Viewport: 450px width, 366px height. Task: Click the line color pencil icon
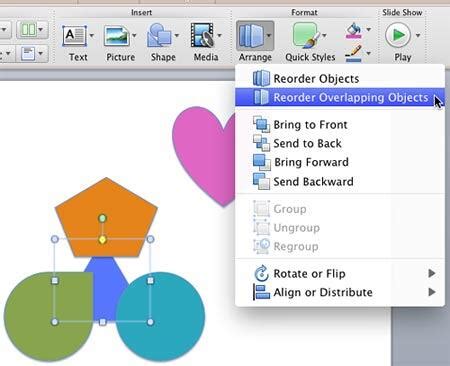coord(354,54)
